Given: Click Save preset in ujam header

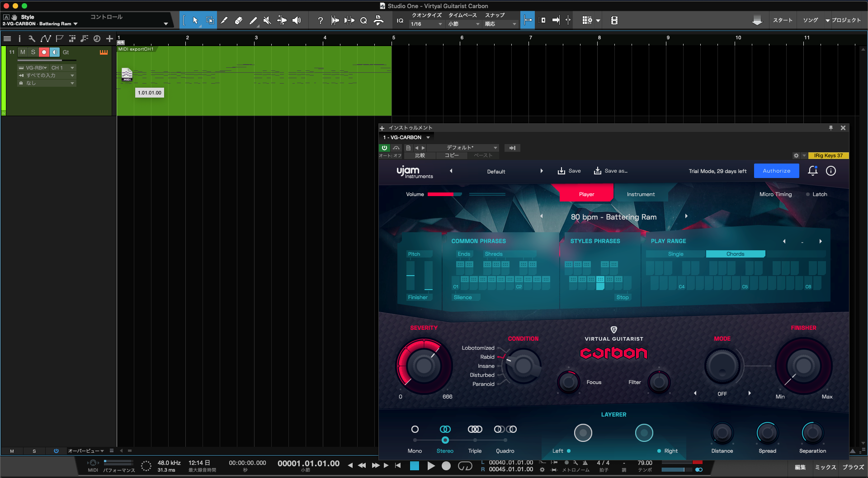Looking at the screenshot, I should tap(569, 171).
